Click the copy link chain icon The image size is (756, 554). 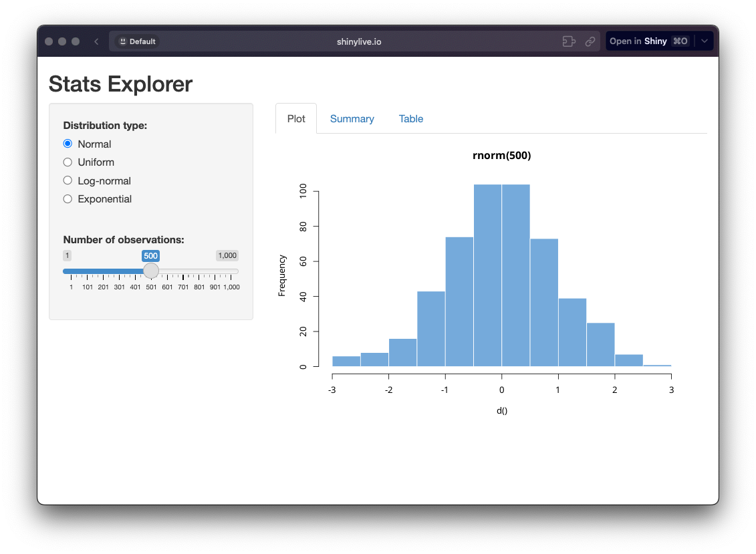coord(590,41)
